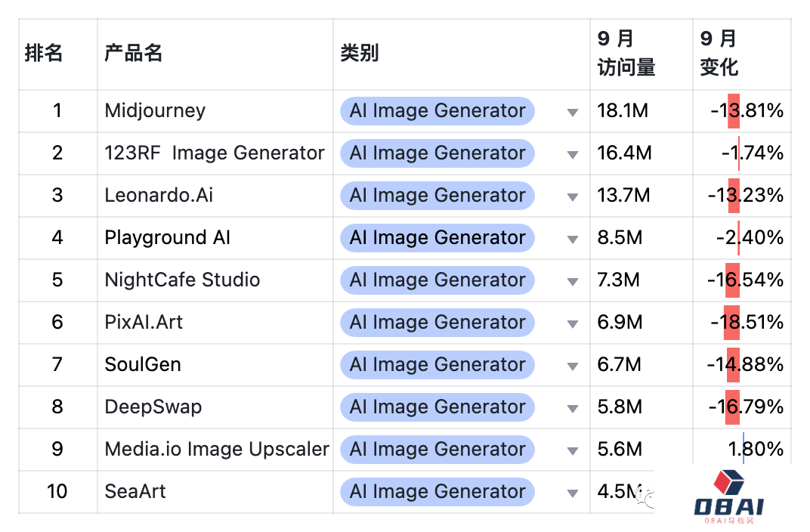The image size is (810, 532).
Task: Click AI Image Generator tag for Midjourney
Action: coord(437,111)
